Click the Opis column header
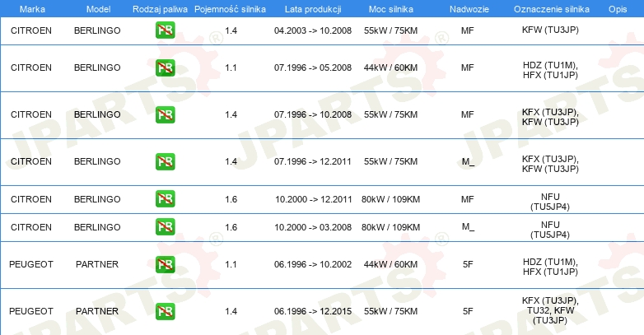This screenshot has height=335, width=644. (618, 9)
